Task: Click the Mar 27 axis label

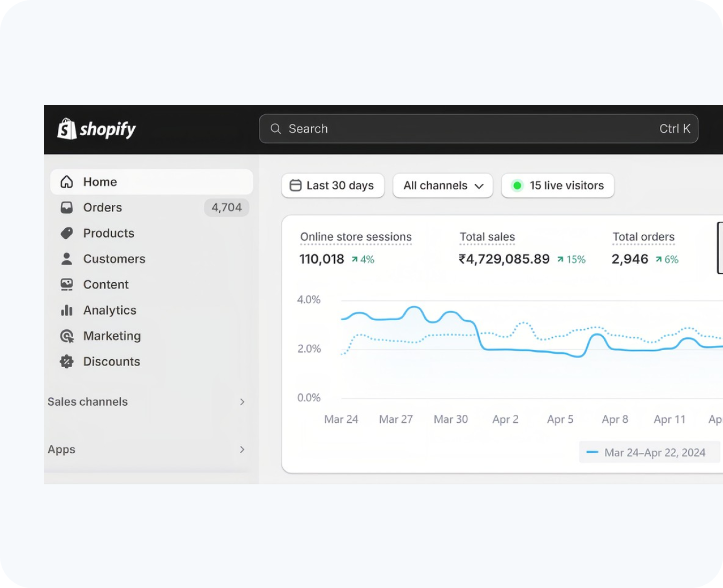Action: [396, 420]
